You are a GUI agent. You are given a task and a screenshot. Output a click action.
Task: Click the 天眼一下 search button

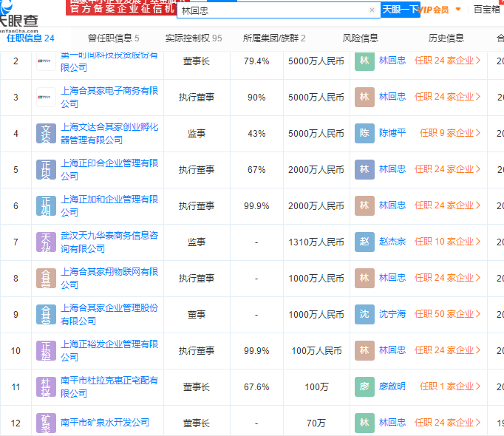coord(400,10)
